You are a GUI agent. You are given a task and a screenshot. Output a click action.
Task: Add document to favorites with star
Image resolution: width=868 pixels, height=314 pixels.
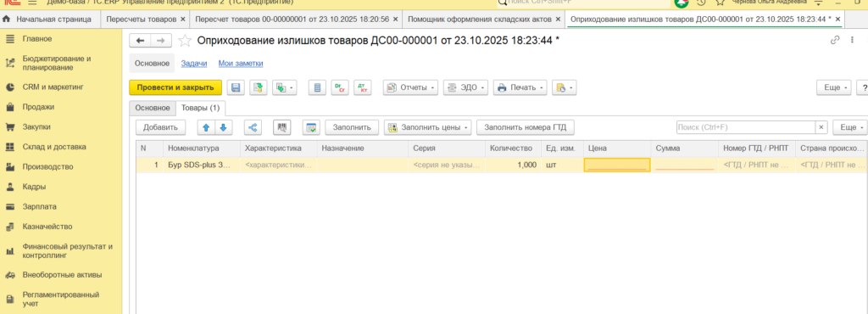[185, 41]
